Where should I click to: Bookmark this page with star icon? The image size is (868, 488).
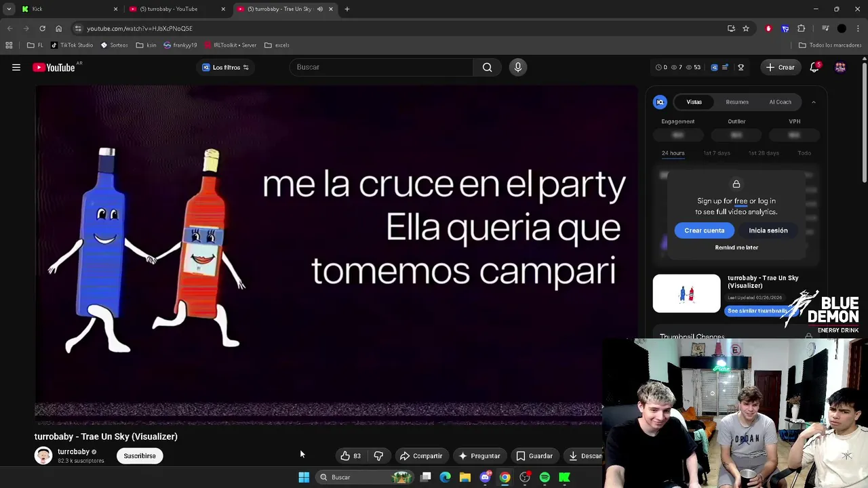tap(746, 28)
